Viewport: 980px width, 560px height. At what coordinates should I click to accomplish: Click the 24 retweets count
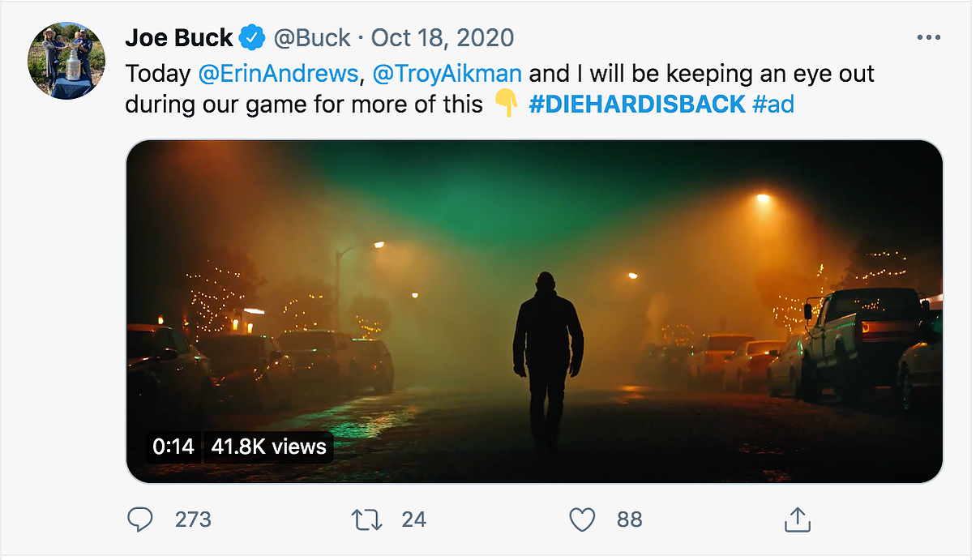coord(413,519)
